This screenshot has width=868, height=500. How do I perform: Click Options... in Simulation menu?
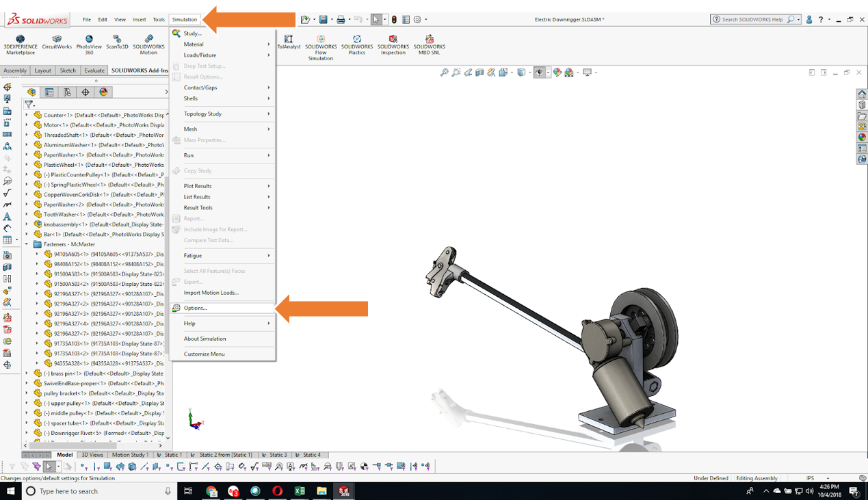223,308
